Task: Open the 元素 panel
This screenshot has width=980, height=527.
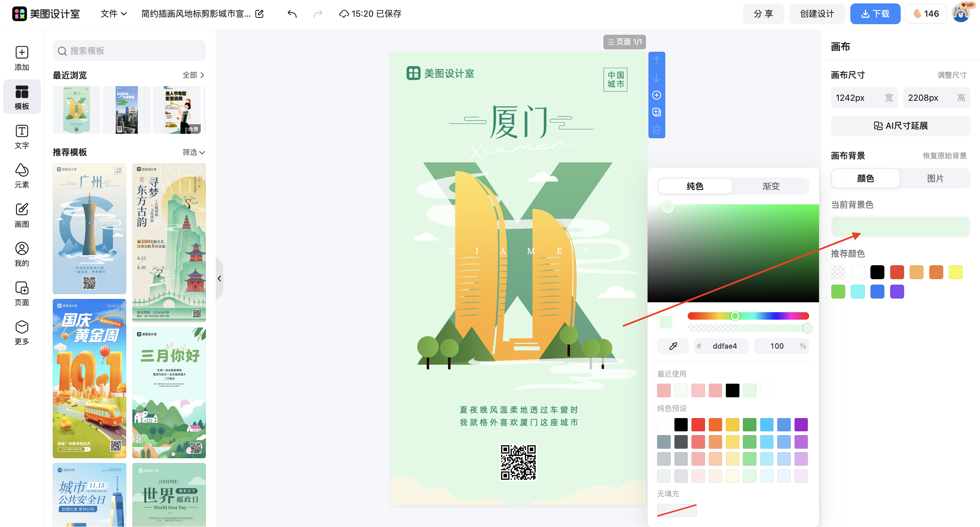Action: pos(22,176)
